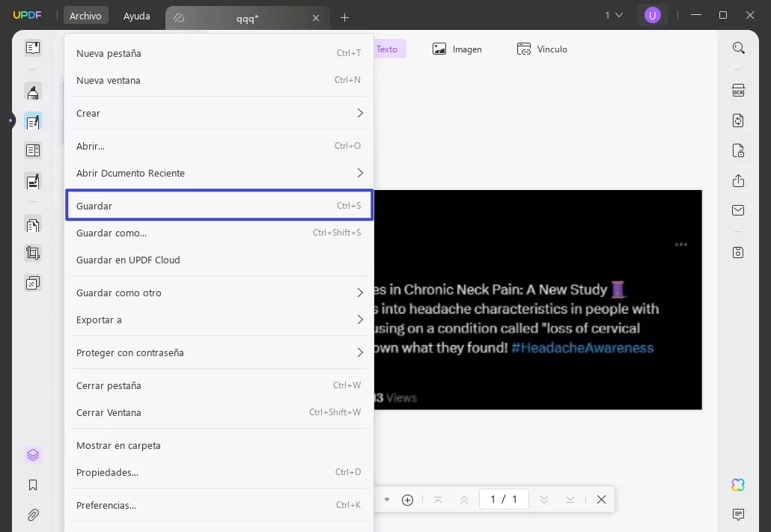Go to the previous page arrow
Viewport: 771px width, 532px height.
(x=463, y=500)
